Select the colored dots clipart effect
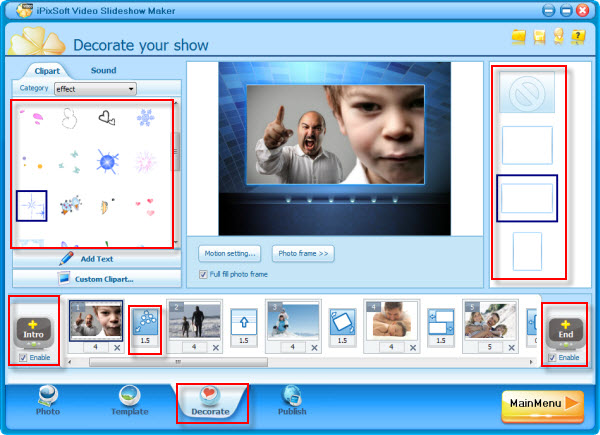Image resolution: width=600 pixels, height=435 pixels. coord(32,162)
